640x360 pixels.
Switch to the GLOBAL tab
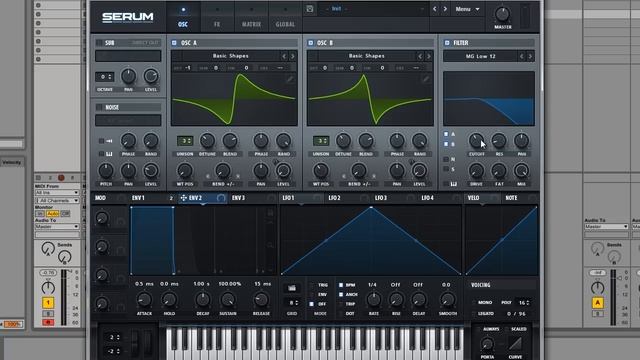(x=285, y=17)
